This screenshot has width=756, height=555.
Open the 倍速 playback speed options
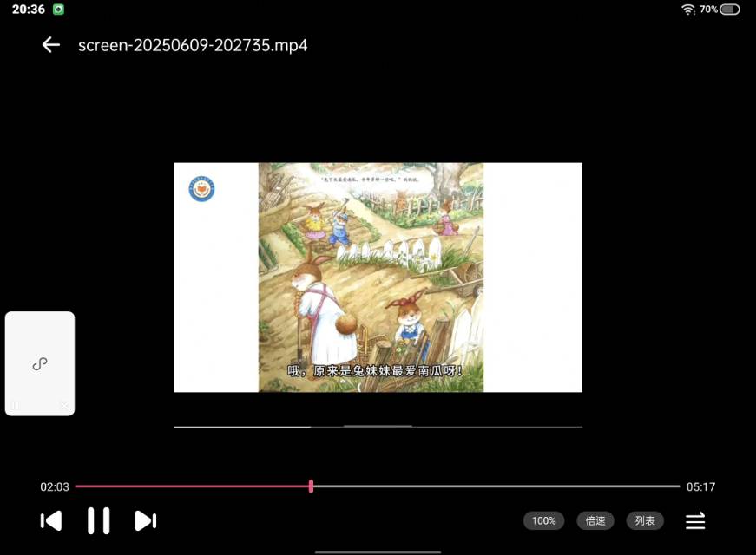coord(595,521)
